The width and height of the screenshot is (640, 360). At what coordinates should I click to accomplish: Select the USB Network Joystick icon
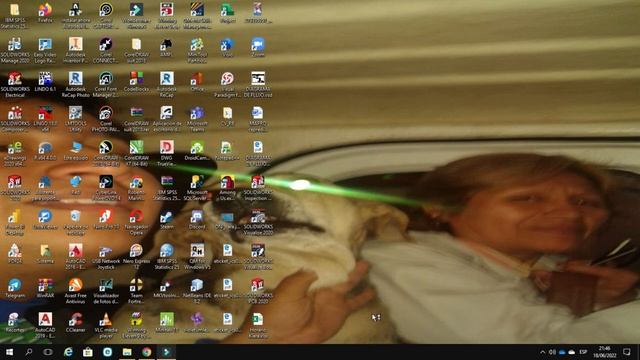(106, 256)
